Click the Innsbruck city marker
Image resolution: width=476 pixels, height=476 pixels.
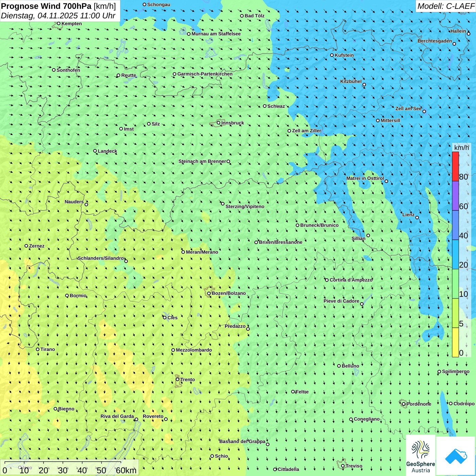point(219,123)
